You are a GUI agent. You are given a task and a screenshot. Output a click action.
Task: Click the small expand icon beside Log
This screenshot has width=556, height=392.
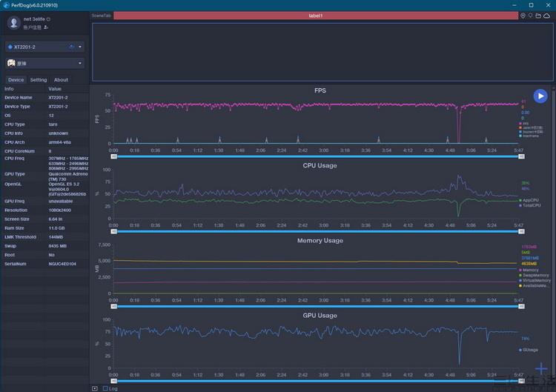(x=95, y=388)
